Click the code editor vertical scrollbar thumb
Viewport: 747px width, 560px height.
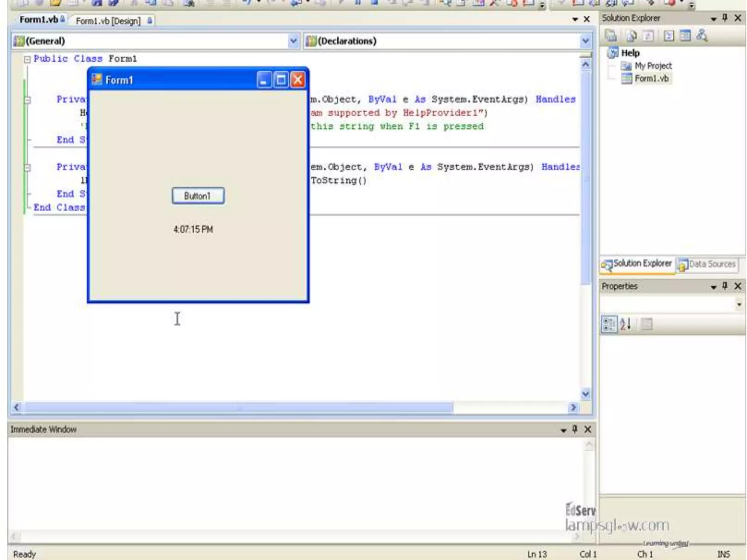tap(586, 179)
